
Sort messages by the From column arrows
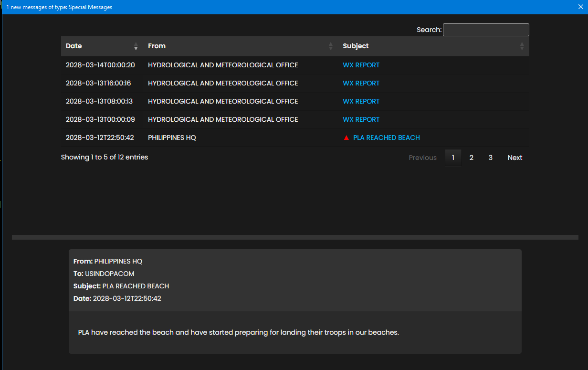tap(331, 46)
